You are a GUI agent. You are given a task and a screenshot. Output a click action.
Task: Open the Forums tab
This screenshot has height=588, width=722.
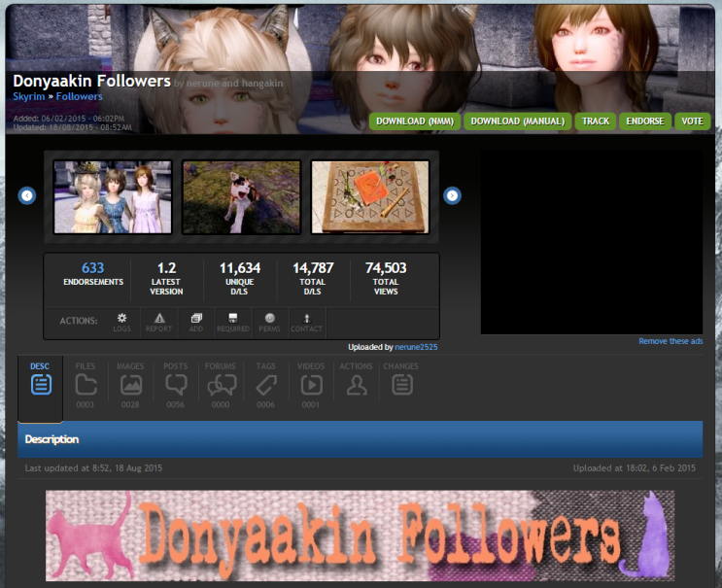tap(221, 386)
